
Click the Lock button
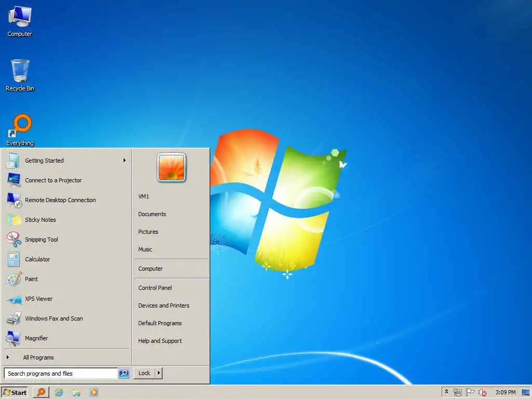click(144, 373)
